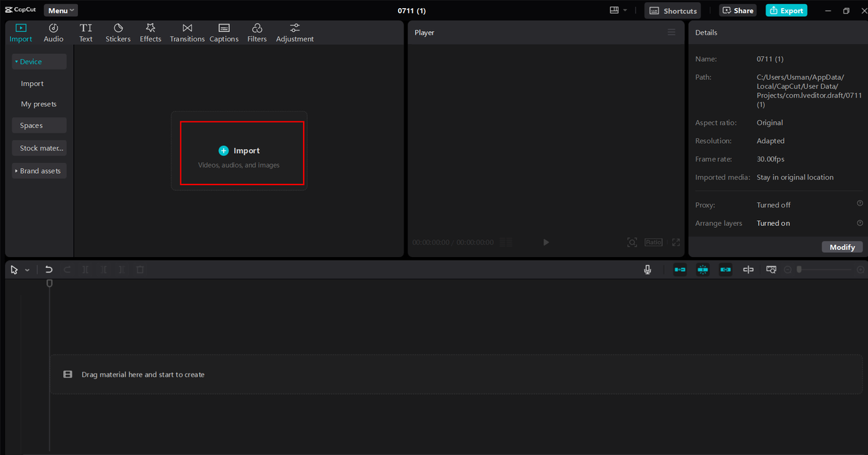The height and width of the screenshot is (455, 868).
Task: Click the Resolution 'Adapted' value
Action: (x=770, y=141)
